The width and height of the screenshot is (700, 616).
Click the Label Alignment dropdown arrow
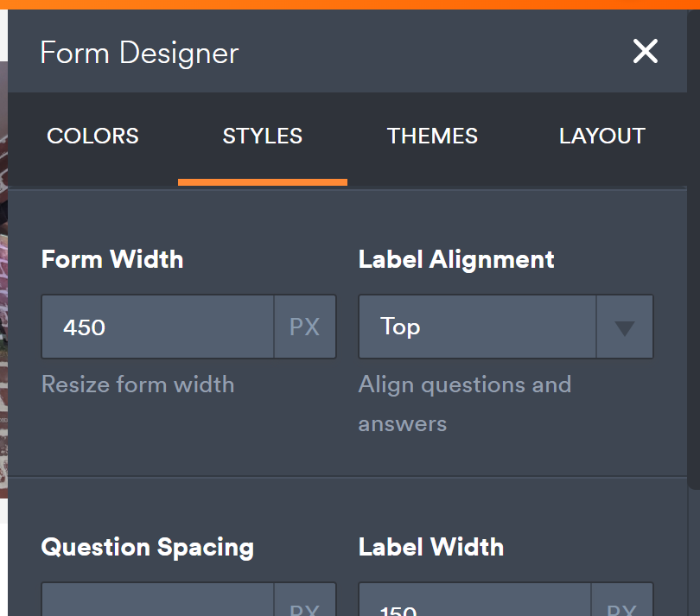625,327
